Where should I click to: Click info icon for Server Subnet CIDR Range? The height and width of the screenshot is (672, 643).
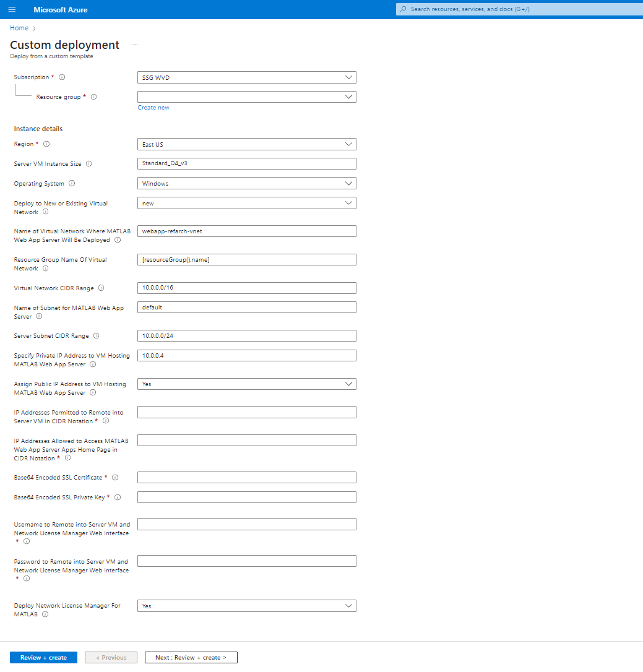(97, 336)
